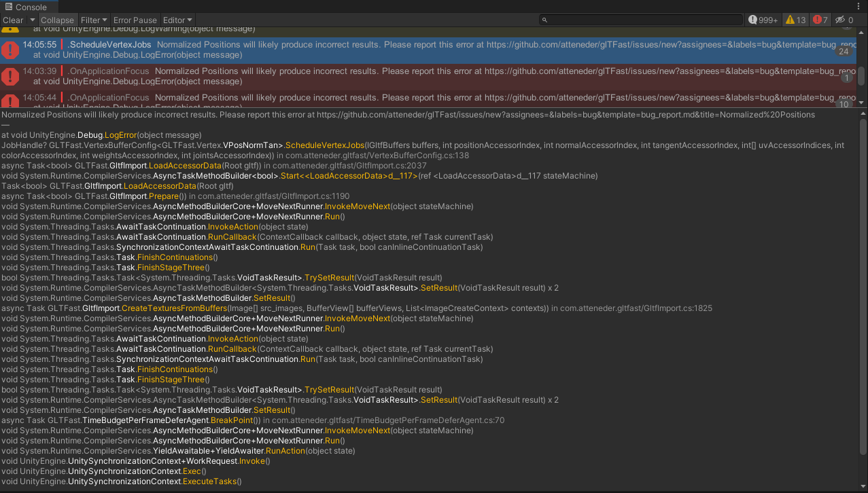Toggle Error Pause

click(x=135, y=20)
